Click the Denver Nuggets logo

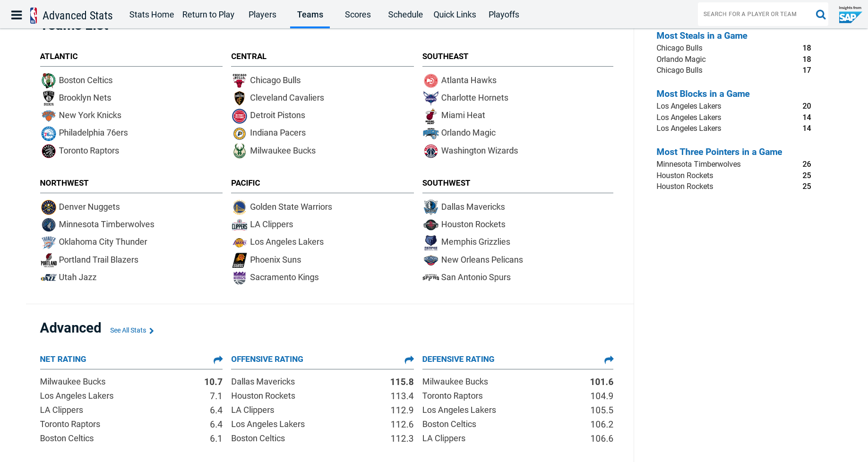click(49, 207)
